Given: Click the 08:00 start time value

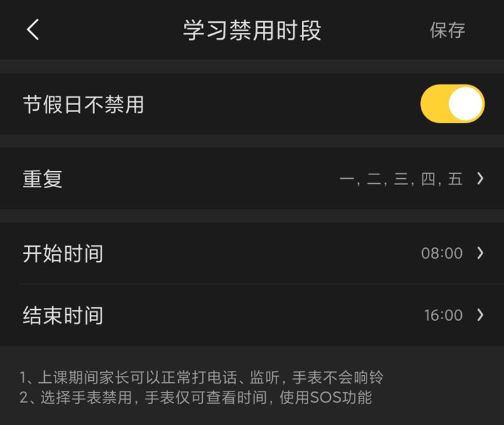Looking at the screenshot, I should tap(444, 254).
